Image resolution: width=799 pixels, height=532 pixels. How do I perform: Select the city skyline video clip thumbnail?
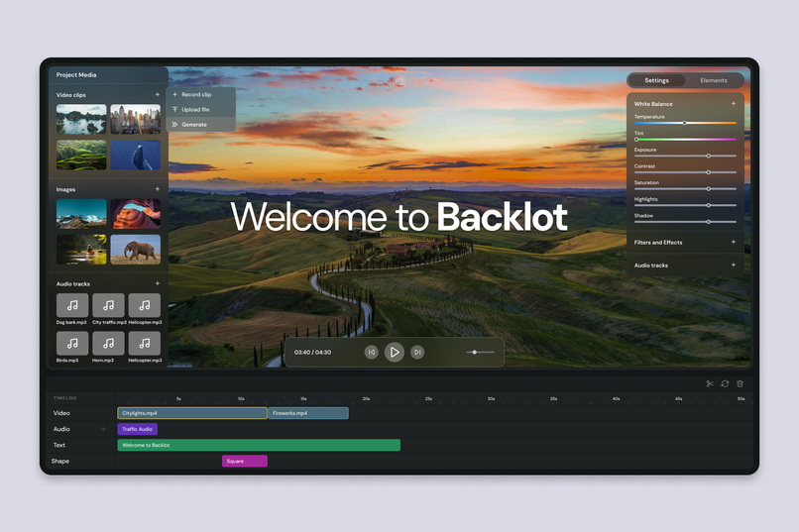pyautogui.click(x=136, y=119)
